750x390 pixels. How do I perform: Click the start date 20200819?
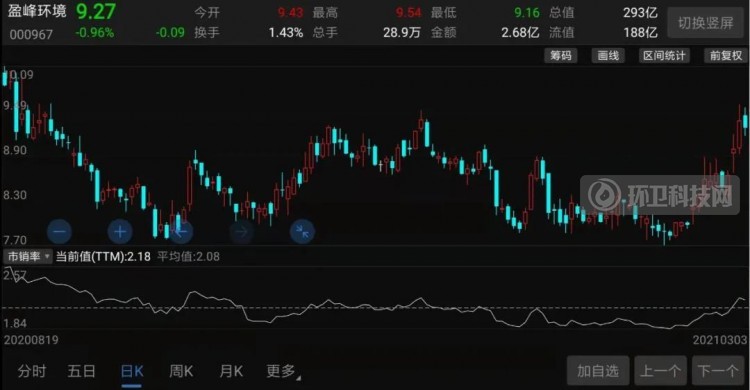[31, 340]
